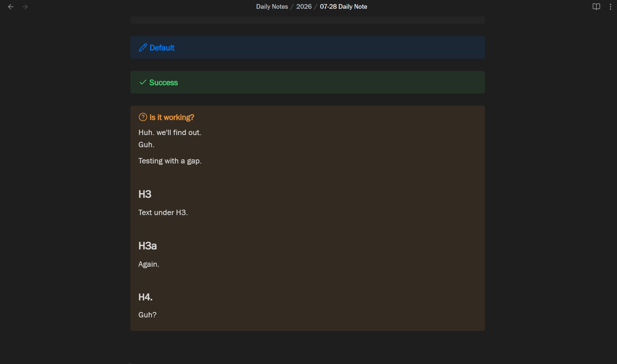Screen dimensions: 617x364
Task: Click the 07-28 Daily Note title
Action: tap(343, 7)
